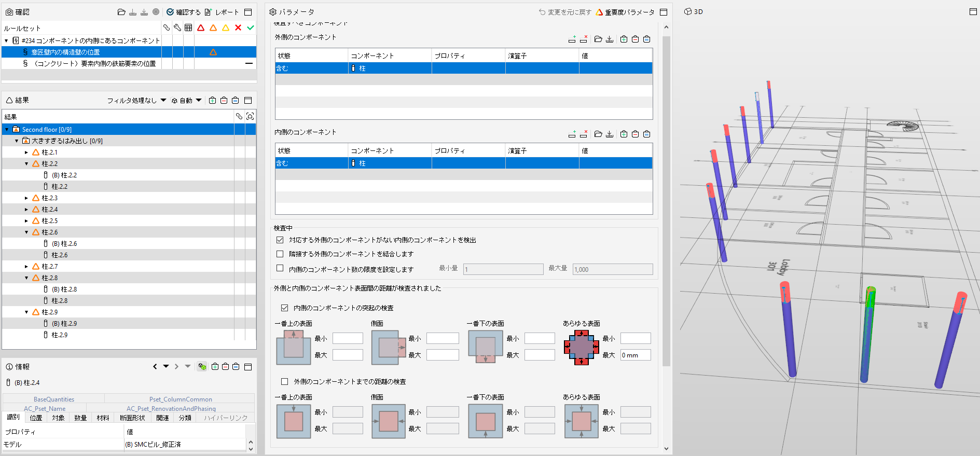Click previous arrow in 情報 panel
The image size is (980, 456).
[155, 366]
